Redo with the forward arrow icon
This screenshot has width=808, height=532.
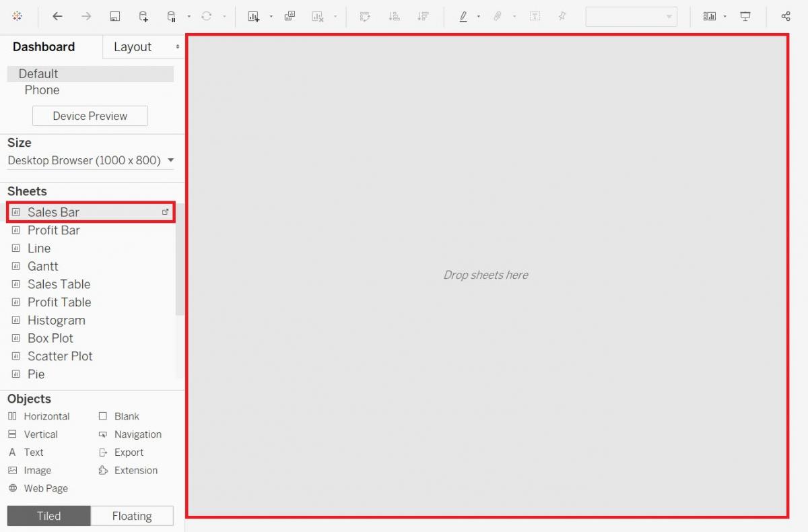pos(86,16)
